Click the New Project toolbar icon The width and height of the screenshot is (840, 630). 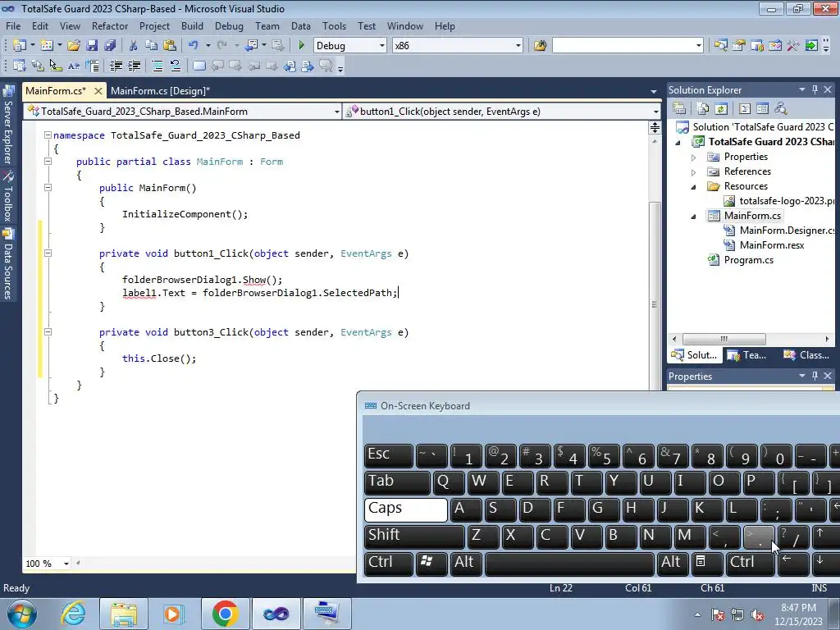20,46
